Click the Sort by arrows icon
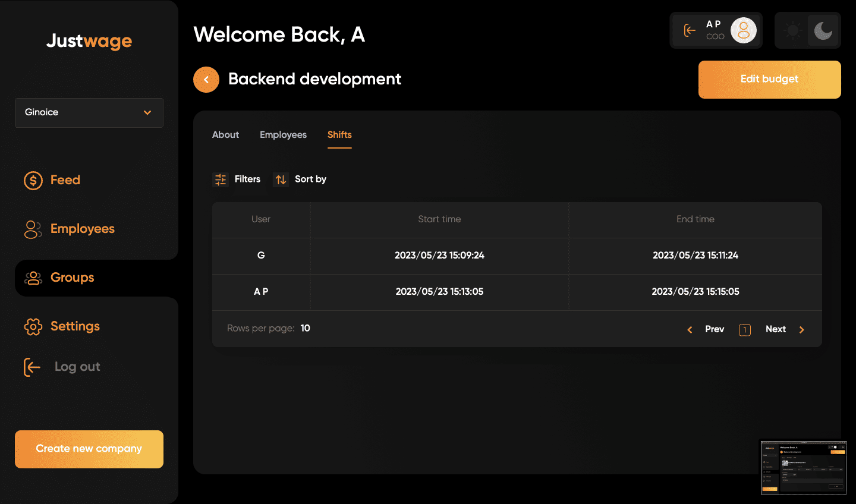 coord(281,179)
